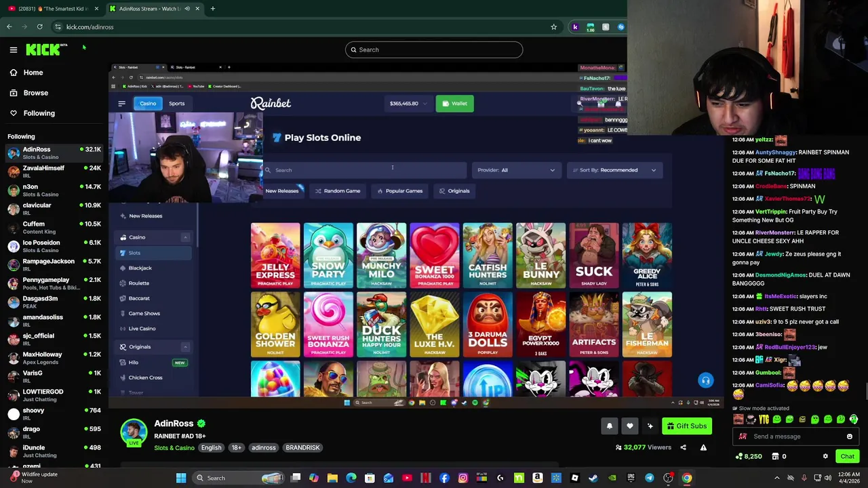Open a new browser tab
The image size is (868, 488).
point(212,9)
